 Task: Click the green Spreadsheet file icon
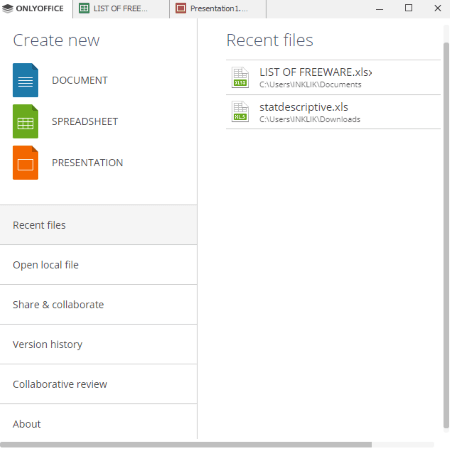[25, 121]
